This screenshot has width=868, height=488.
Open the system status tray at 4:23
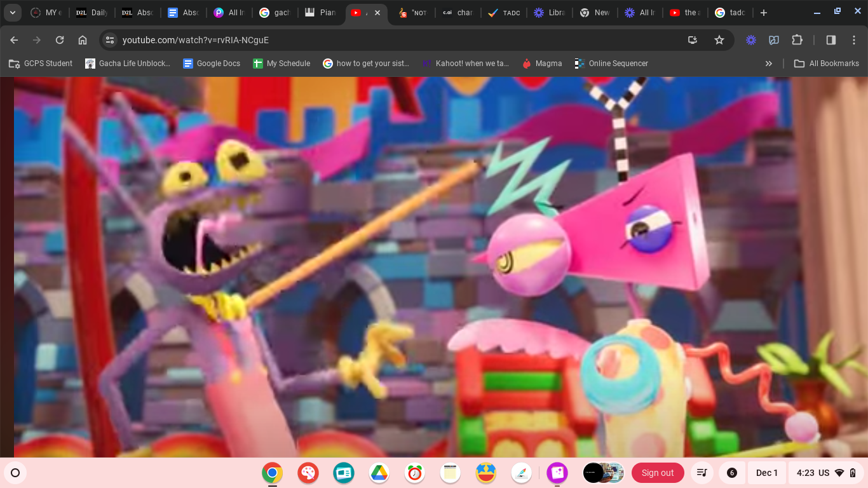pos(826,473)
